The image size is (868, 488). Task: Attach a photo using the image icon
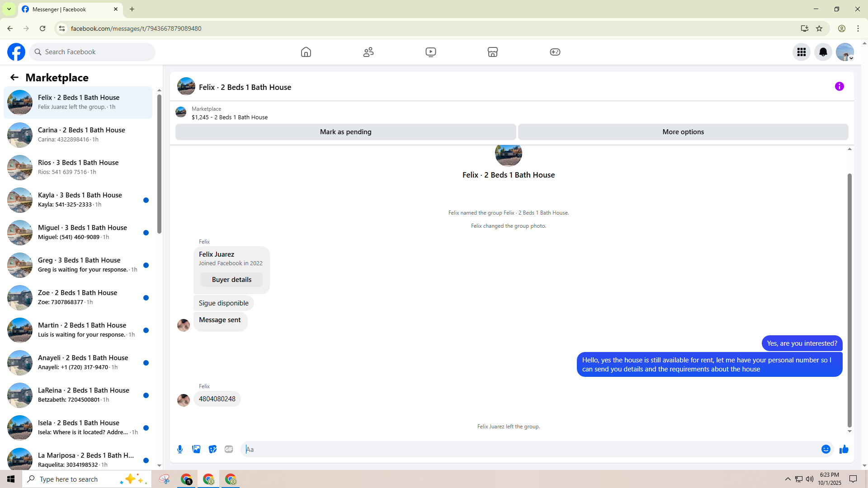tap(196, 449)
